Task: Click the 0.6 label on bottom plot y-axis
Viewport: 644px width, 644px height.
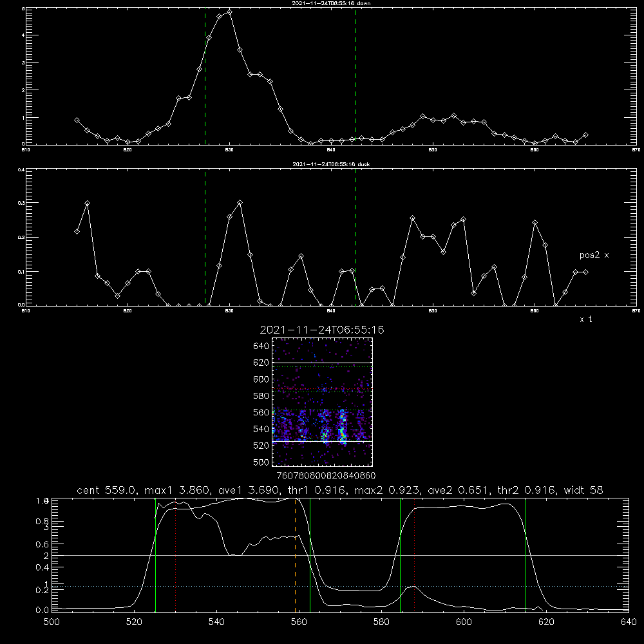Action: pos(43,544)
